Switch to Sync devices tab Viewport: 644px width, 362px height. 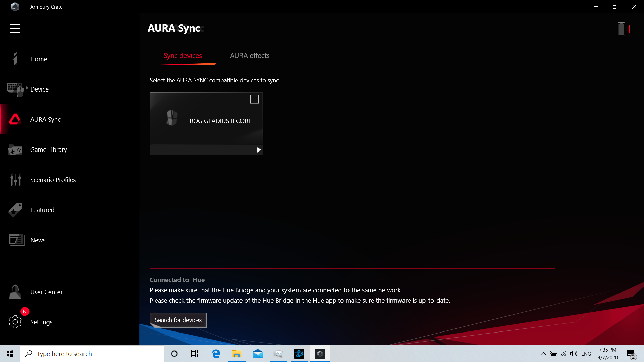183,56
